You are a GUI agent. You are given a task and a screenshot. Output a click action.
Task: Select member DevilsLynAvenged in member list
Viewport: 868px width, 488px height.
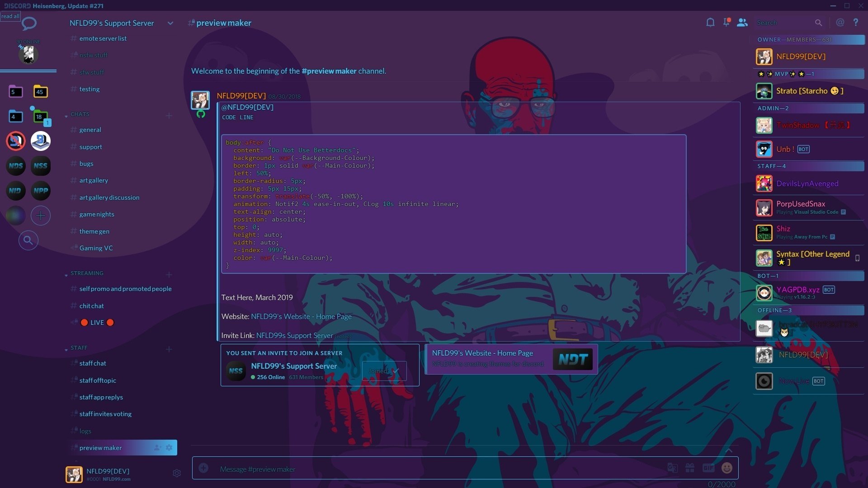pos(809,183)
